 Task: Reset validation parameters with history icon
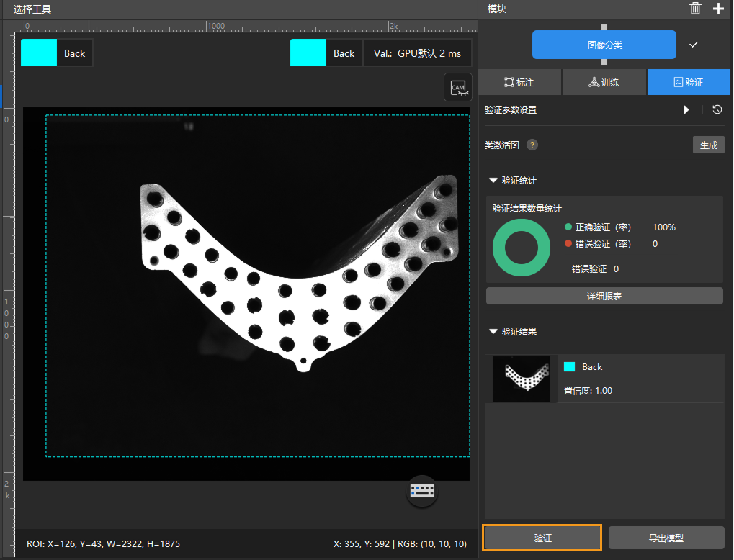[x=717, y=109]
